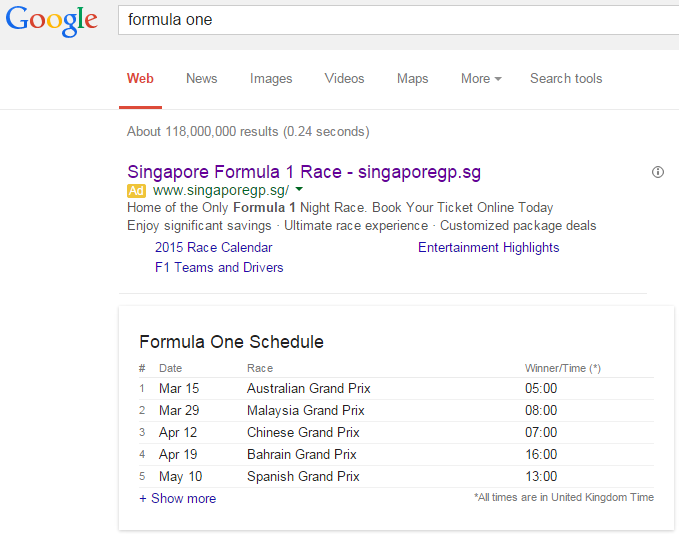
Task: Click the yellow Ad badge
Action: [x=136, y=190]
